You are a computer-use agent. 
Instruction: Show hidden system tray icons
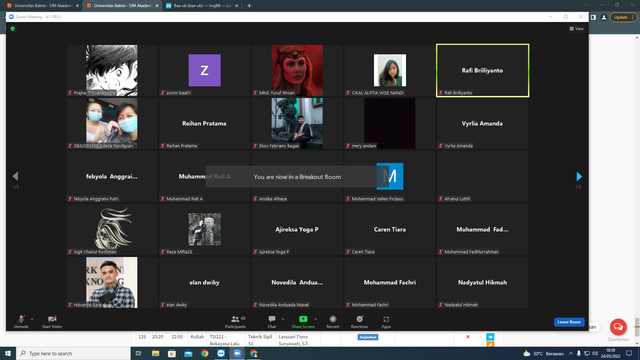pyautogui.click(x=571, y=353)
